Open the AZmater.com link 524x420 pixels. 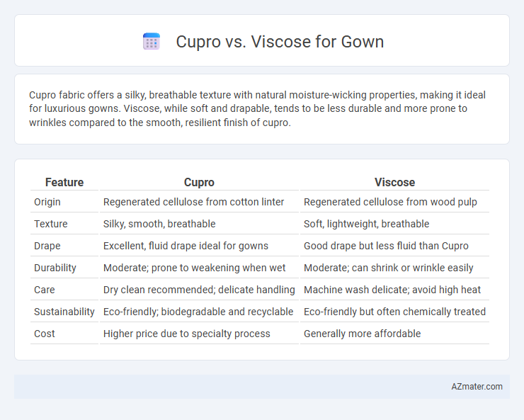[x=477, y=387]
